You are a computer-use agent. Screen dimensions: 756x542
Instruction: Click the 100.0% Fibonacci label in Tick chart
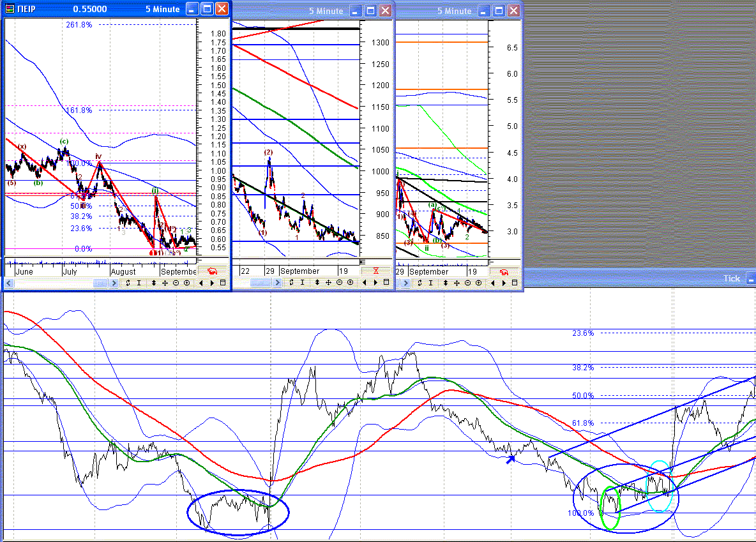pos(580,513)
